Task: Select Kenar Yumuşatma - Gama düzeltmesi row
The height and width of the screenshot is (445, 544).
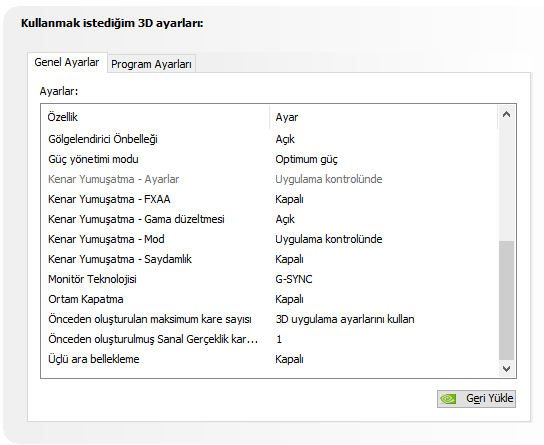Action: click(x=270, y=219)
